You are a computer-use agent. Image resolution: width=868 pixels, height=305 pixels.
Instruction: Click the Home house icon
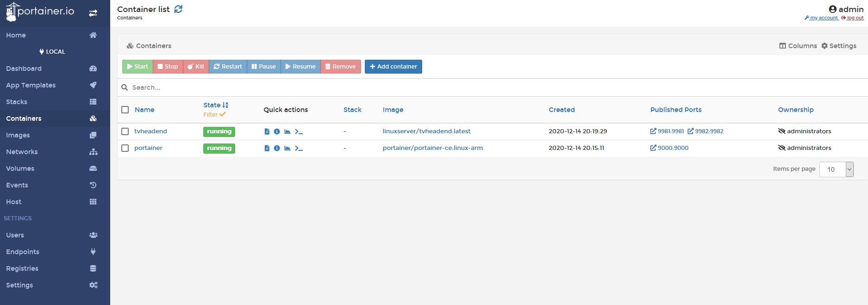click(x=93, y=35)
